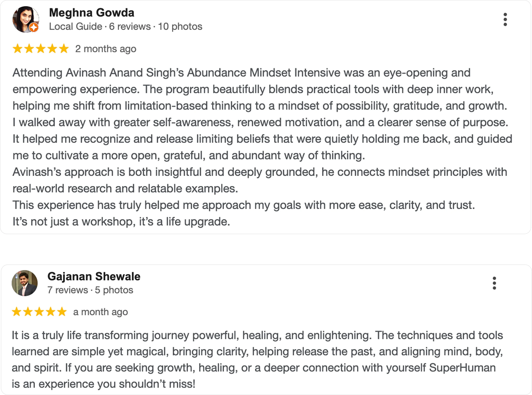Open the three-dot menu on Meghna Gowda's review
The width and height of the screenshot is (532, 395).
tap(505, 19)
